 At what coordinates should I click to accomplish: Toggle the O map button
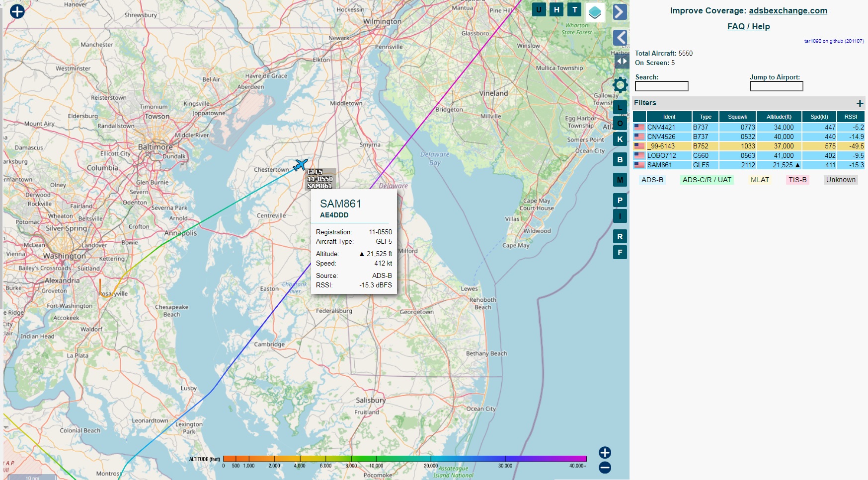[620, 123]
